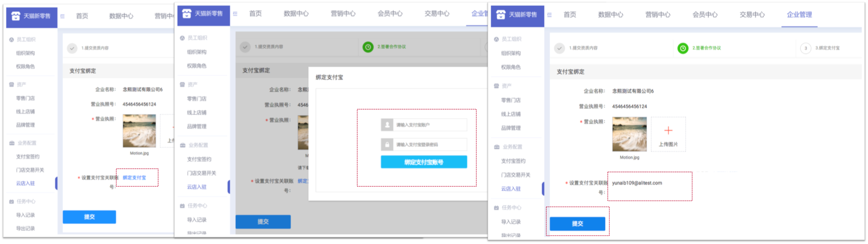The width and height of the screenshot is (868, 244).
Task: Click the 提交 button in the left window
Action: tap(89, 217)
